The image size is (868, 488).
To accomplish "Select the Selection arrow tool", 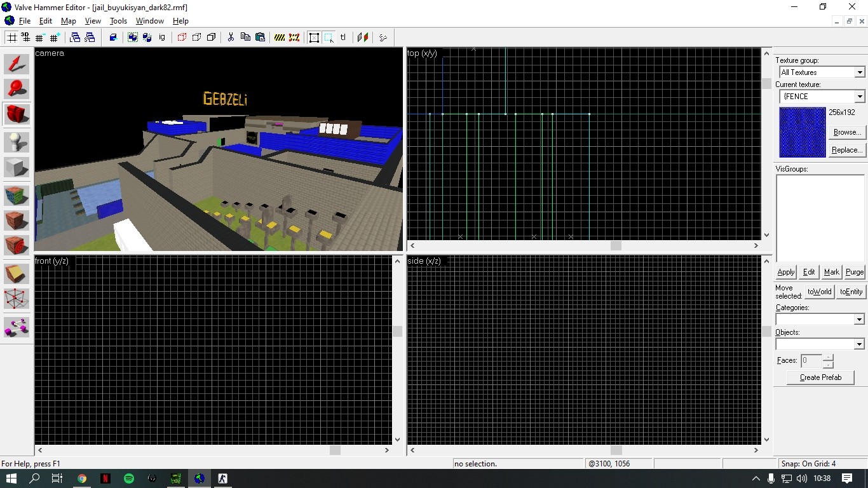I will click(17, 64).
